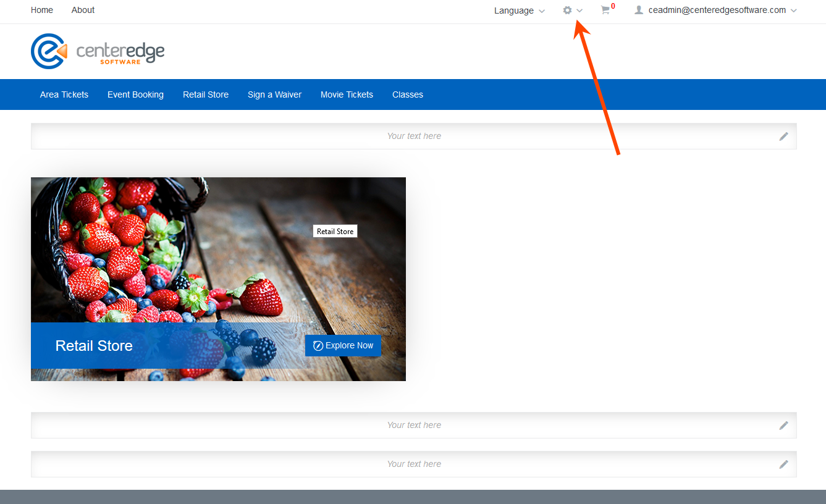Image resolution: width=826 pixels, height=504 pixels.
Task: Open the ceadmin account dropdown
Action: 716,10
